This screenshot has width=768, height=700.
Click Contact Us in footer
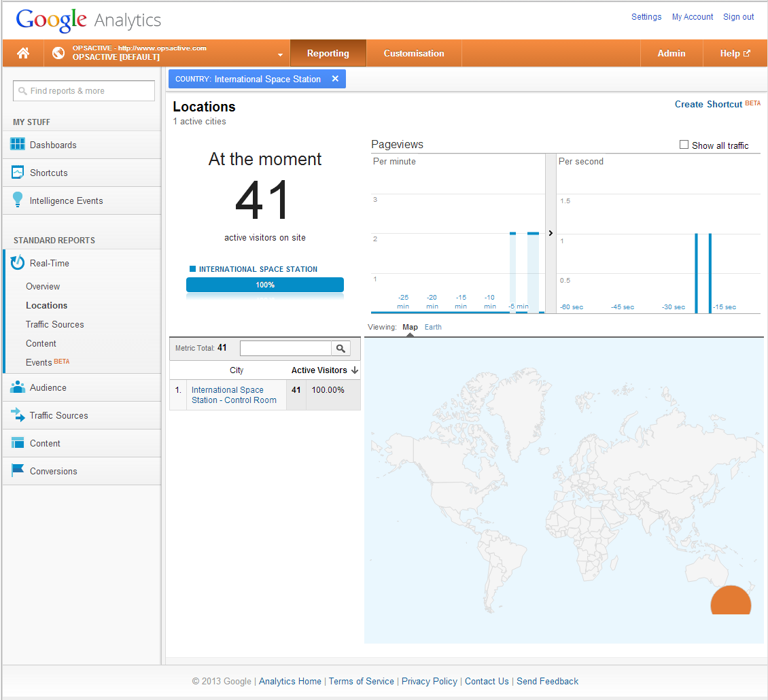(x=487, y=681)
